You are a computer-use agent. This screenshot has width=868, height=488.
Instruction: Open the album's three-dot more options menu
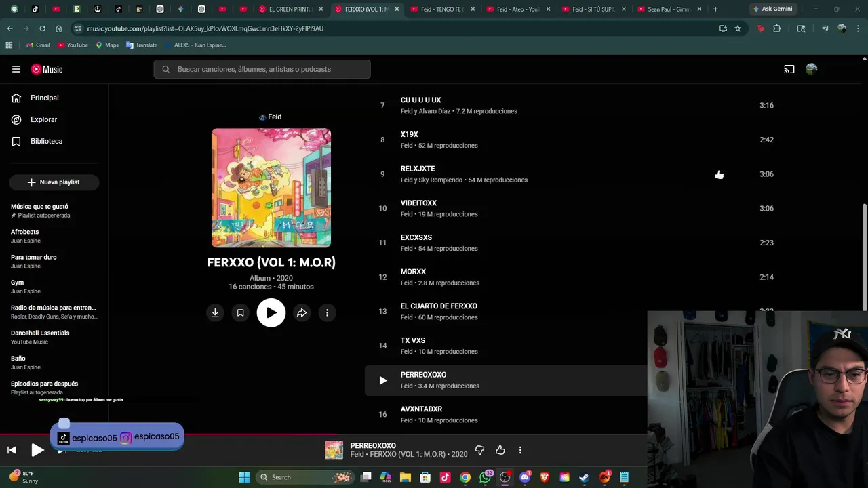point(327,312)
